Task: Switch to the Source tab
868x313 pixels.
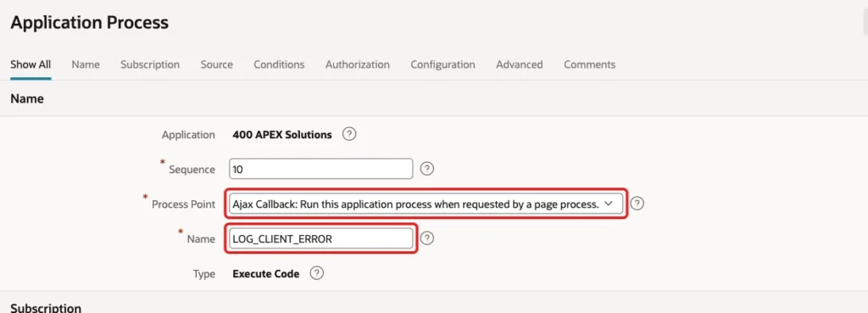Action: [x=216, y=64]
